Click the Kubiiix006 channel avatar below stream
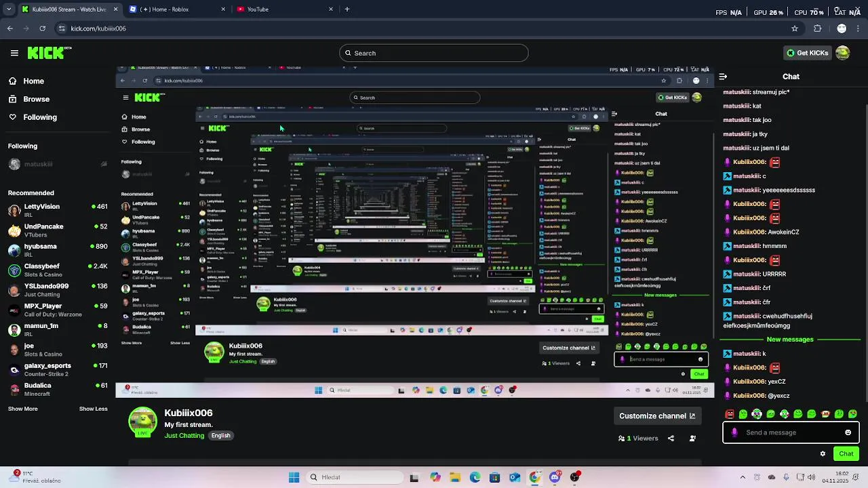The width and height of the screenshot is (868, 488). tap(142, 422)
